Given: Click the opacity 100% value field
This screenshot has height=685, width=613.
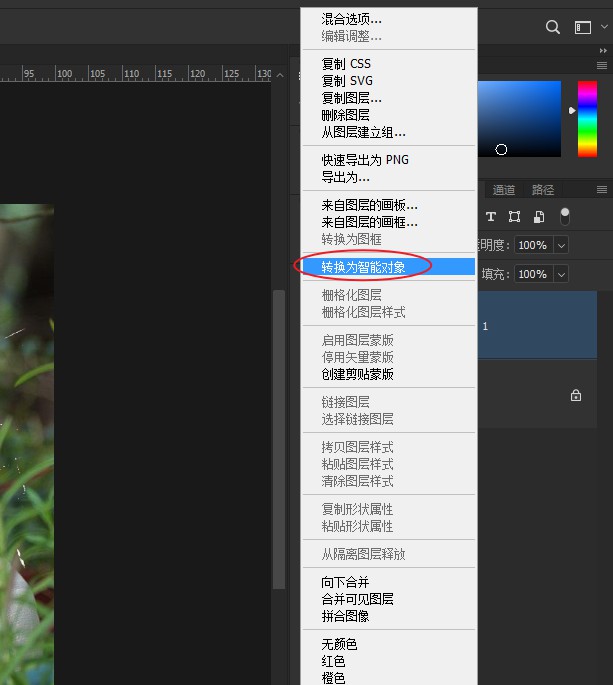Looking at the screenshot, I should coord(533,245).
